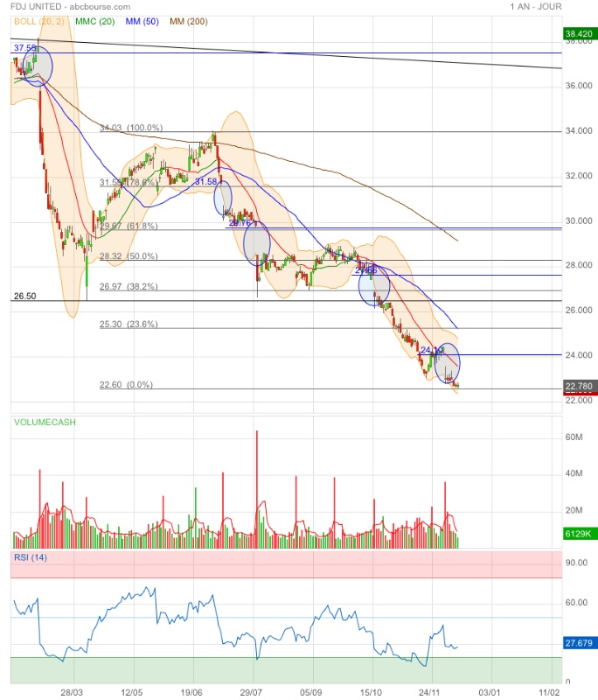Click the 40M volume axis label

(574, 473)
